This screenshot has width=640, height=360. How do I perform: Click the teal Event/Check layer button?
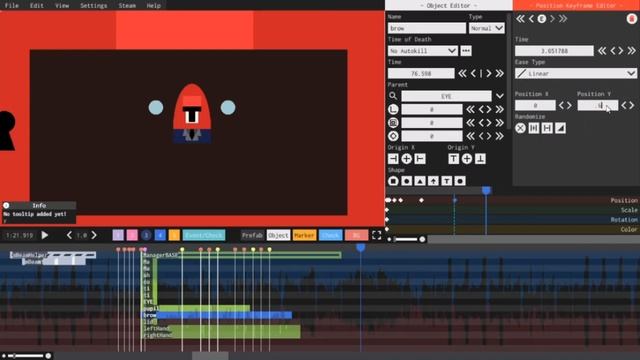(x=204, y=235)
